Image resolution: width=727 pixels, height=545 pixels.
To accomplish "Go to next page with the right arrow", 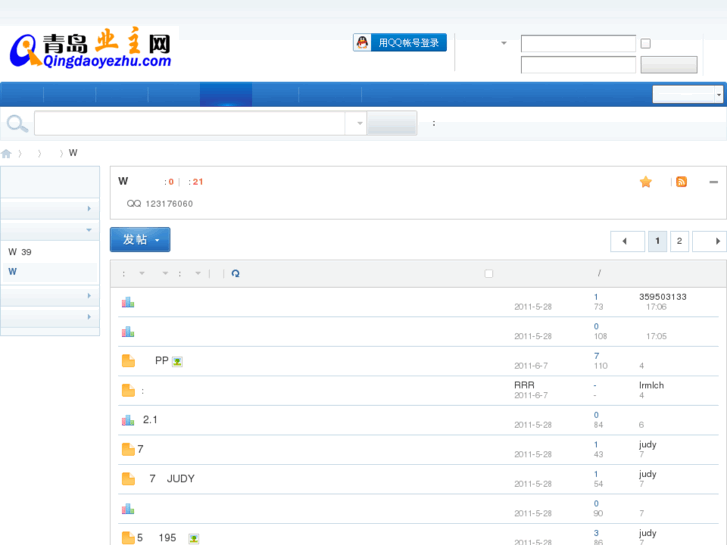I will (x=709, y=241).
